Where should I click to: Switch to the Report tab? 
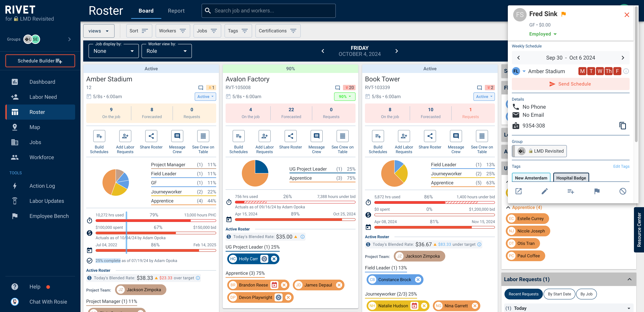pos(176,11)
